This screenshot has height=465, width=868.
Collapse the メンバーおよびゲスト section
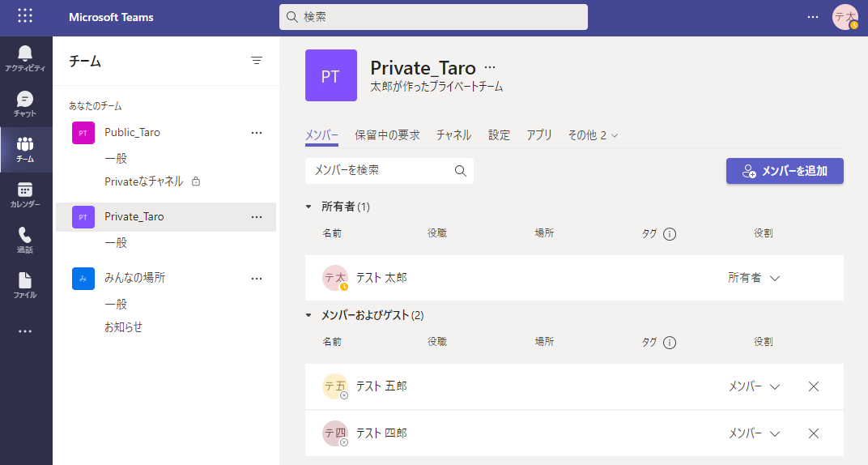(x=308, y=315)
